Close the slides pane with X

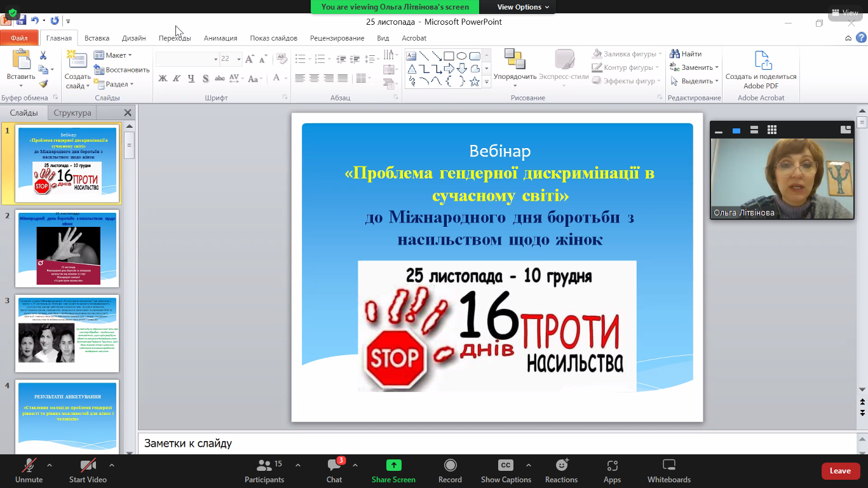(128, 112)
